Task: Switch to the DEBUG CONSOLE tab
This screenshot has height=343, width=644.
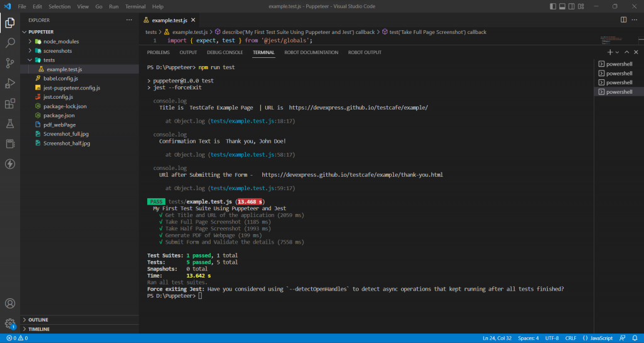Action: (x=225, y=53)
